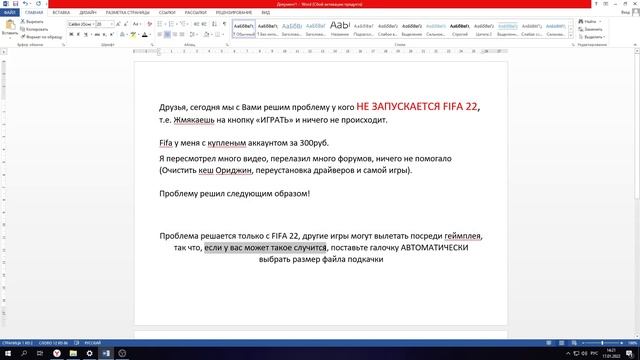Open shading color dropdown

212,34
